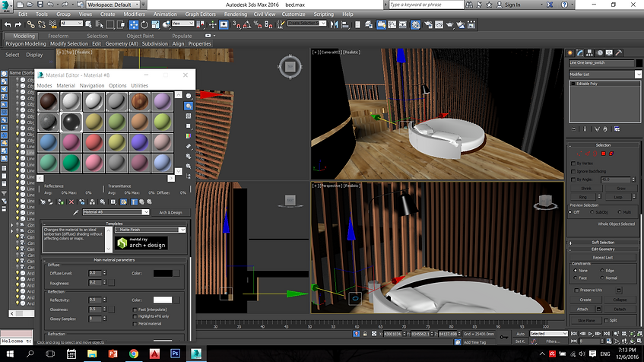644x362 pixels.
Task: Click the Redo arrow in main toolbar
Action: pos(18,24)
